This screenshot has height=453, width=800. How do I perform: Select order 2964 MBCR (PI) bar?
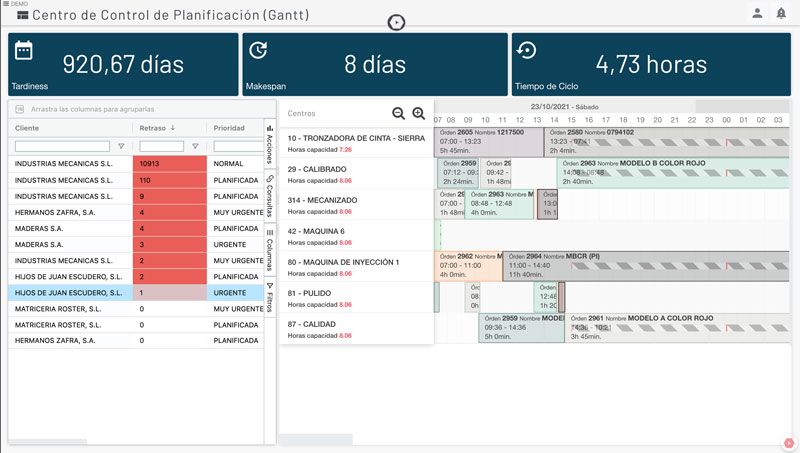[600, 265]
